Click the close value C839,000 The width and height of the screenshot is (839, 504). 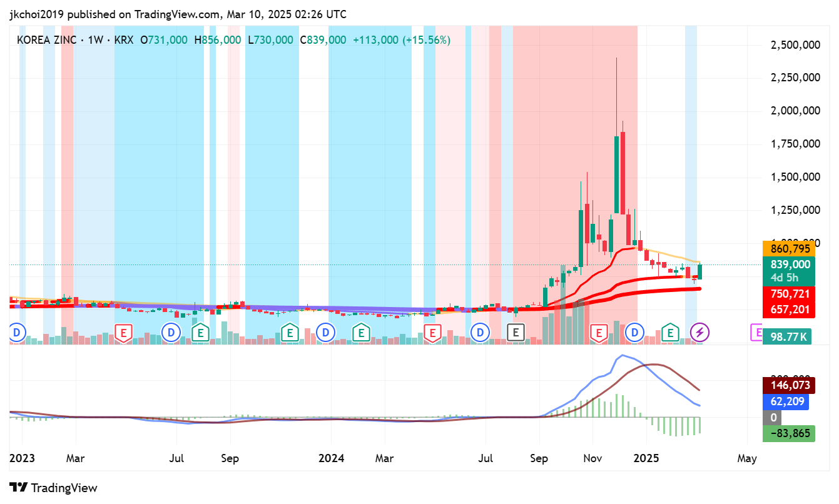(323, 39)
